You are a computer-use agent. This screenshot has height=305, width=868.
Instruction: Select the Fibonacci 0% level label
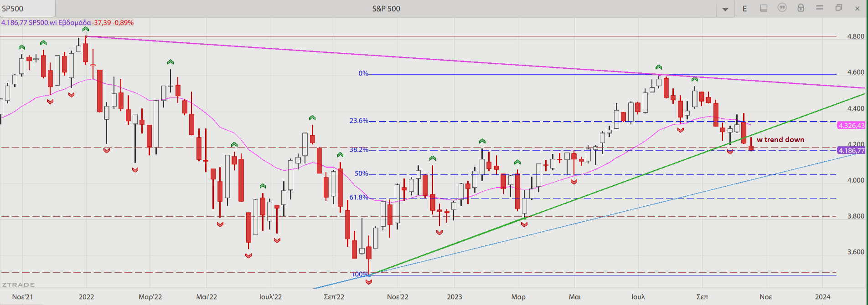tap(363, 73)
